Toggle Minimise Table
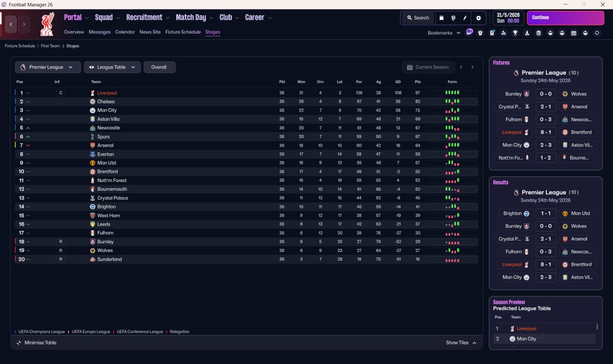This screenshot has width=613, height=364. point(36,343)
